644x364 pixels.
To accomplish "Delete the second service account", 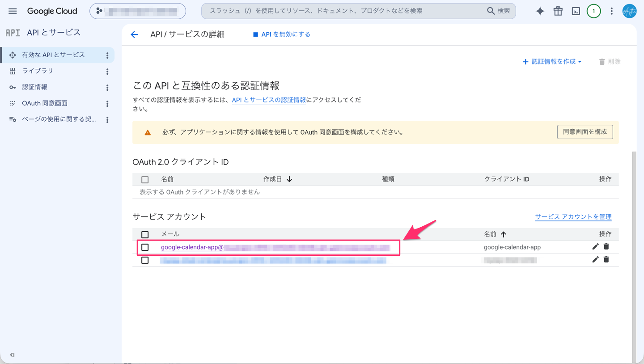I will coord(606,260).
